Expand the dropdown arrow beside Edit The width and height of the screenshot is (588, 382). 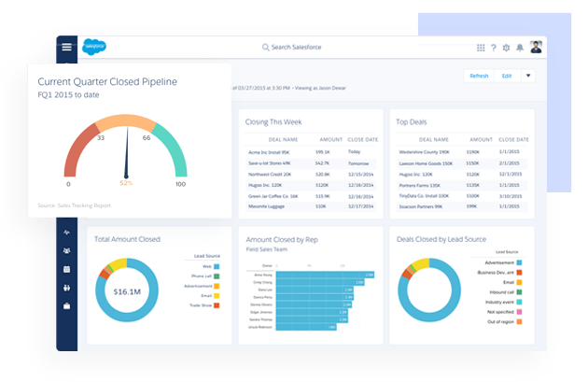[x=528, y=76]
